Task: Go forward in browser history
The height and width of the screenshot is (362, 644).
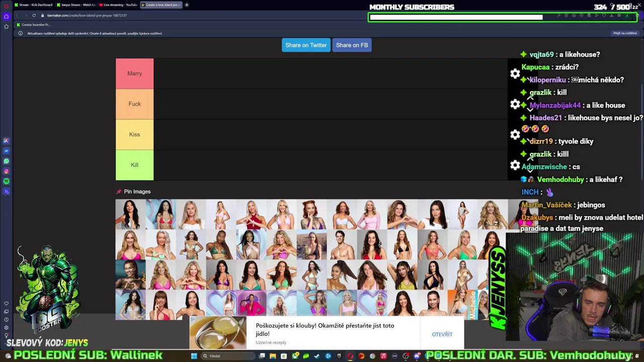Action: click(26, 16)
